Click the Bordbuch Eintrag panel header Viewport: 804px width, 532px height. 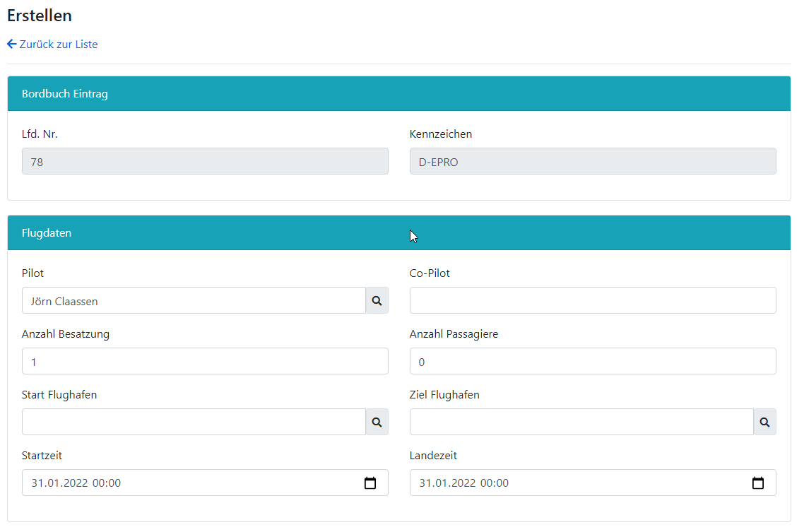65,94
